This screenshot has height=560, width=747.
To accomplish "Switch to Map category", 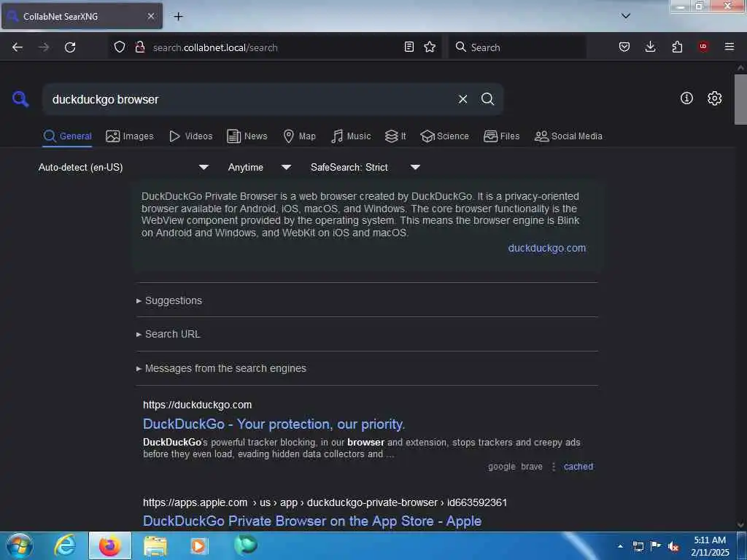I will pos(300,136).
